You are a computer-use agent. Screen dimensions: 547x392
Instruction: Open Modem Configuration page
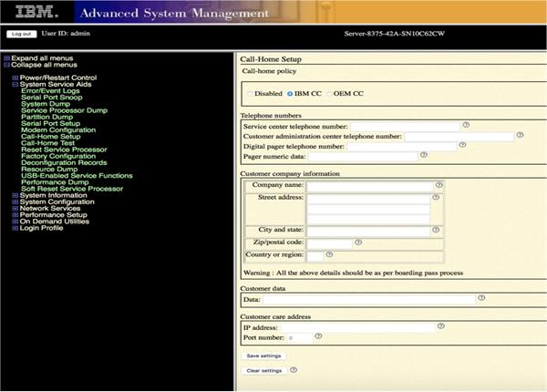58,130
